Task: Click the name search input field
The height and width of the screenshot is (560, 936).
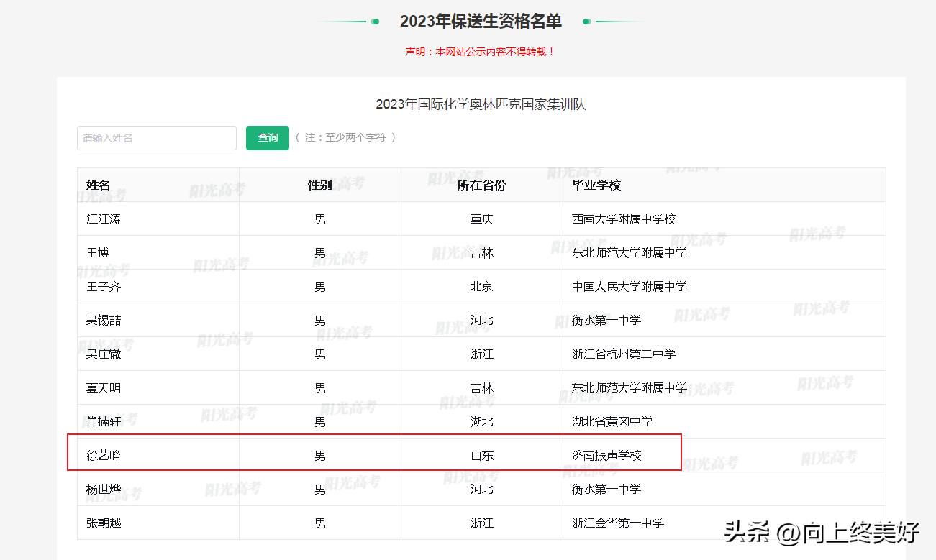Action: click(x=156, y=138)
